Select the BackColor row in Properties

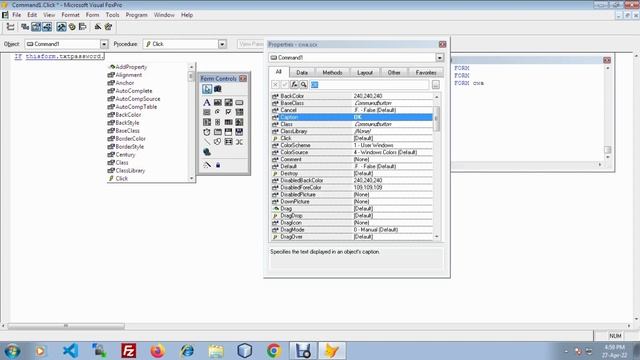352,96
